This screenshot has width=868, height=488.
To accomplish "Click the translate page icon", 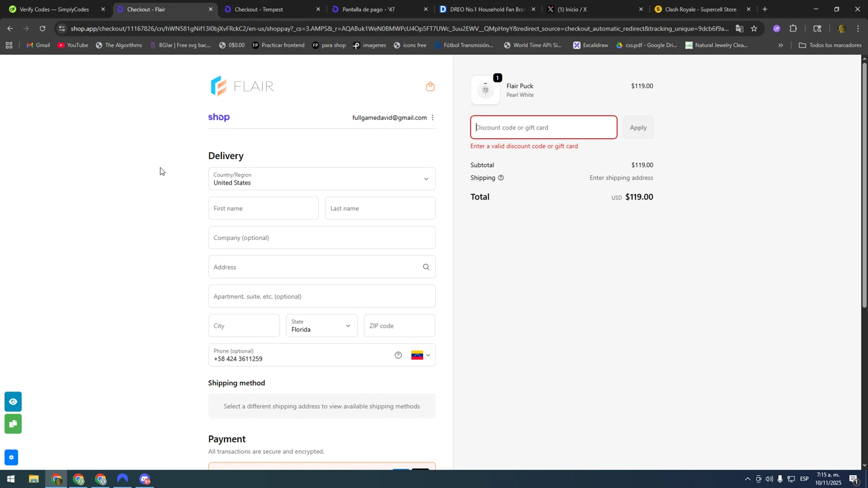I will click(740, 28).
